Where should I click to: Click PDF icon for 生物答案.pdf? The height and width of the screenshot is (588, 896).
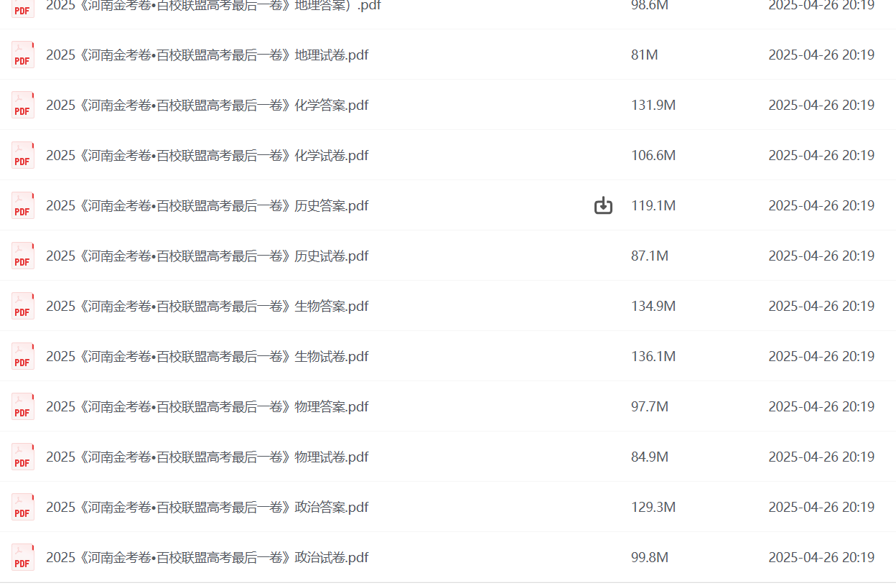pos(23,307)
